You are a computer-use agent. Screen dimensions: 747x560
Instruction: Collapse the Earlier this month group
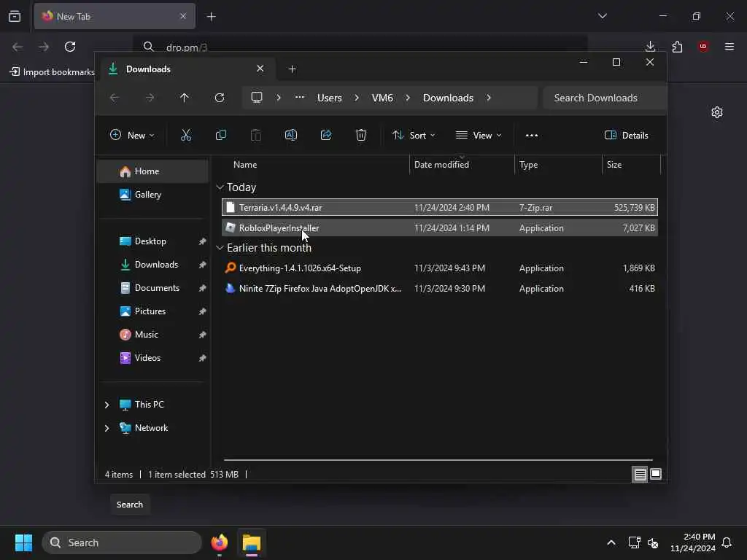tap(220, 248)
